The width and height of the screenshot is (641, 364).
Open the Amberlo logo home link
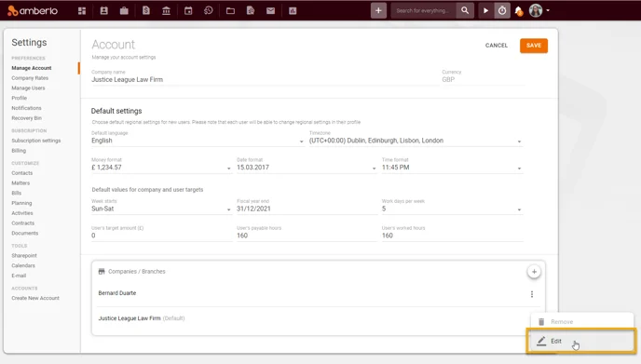click(x=33, y=10)
